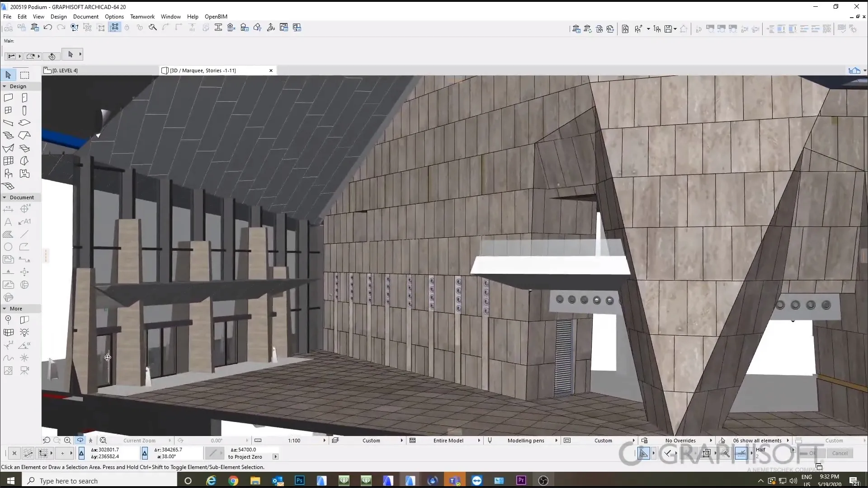
Task: Click the Cancel button at bottom right
Action: tap(840, 453)
